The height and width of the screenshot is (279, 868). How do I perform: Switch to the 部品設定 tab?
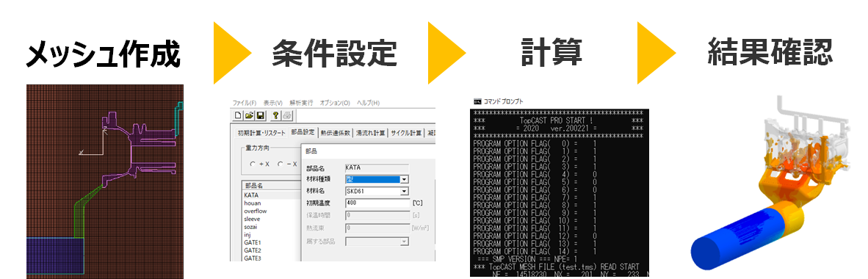pos(303,131)
